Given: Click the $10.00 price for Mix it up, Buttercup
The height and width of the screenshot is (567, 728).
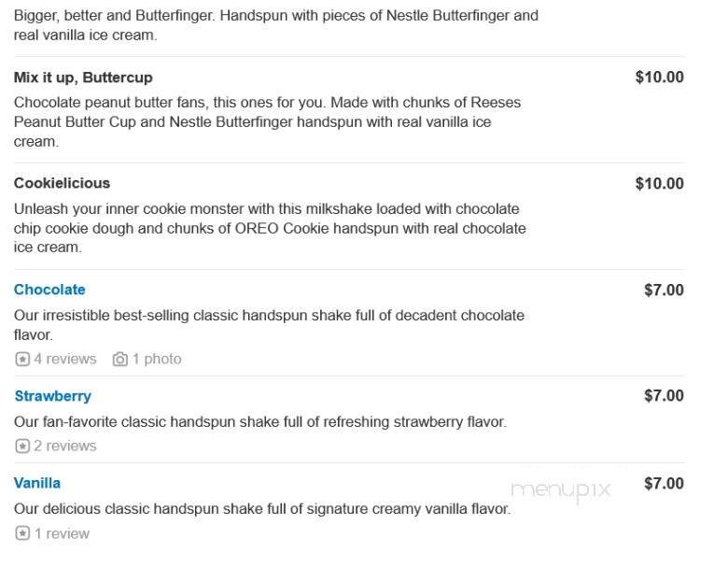Looking at the screenshot, I should [x=659, y=78].
